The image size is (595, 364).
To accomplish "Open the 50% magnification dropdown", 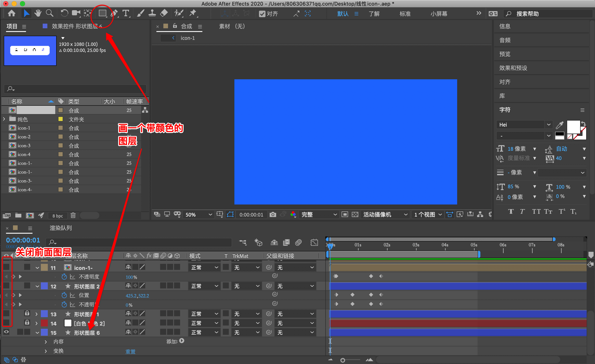I will (198, 214).
